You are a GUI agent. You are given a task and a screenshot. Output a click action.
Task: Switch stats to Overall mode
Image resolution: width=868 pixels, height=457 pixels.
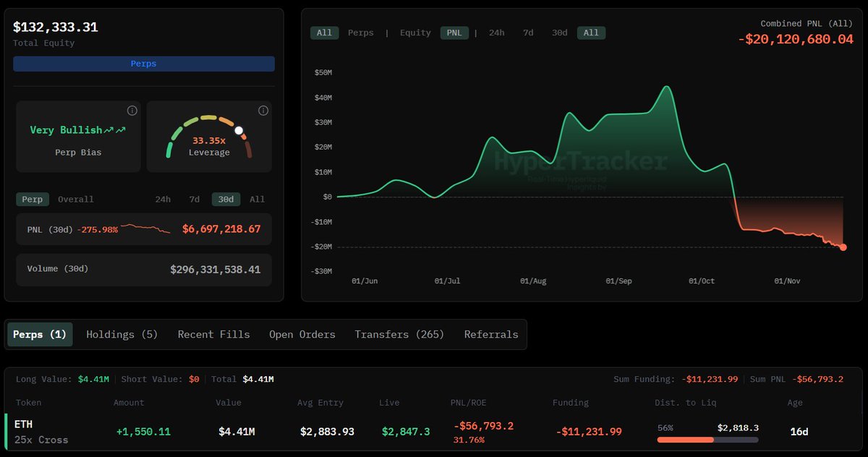(76, 199)
